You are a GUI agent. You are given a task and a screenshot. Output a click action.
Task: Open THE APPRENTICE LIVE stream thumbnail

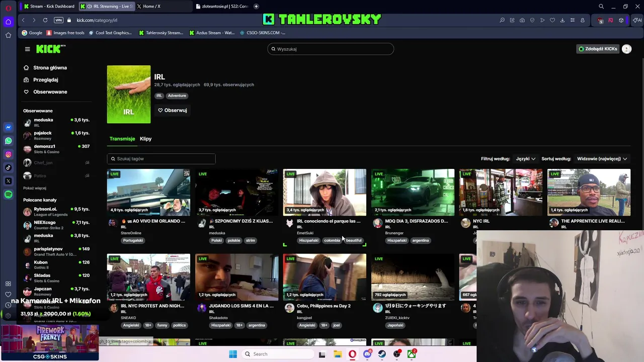click(x=589, y=192)
